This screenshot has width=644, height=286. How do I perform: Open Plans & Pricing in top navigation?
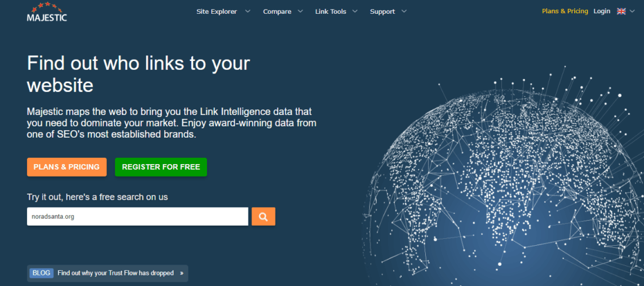[565, 11]
